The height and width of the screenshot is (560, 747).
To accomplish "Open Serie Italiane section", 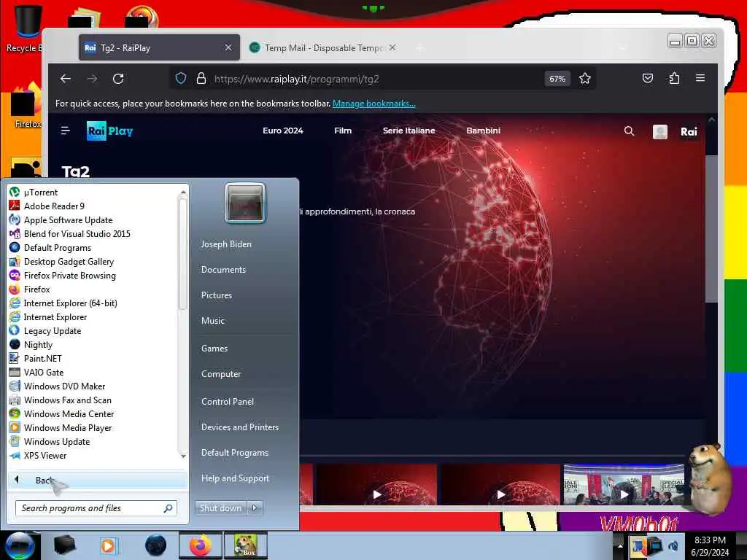I will pos(409,131).
